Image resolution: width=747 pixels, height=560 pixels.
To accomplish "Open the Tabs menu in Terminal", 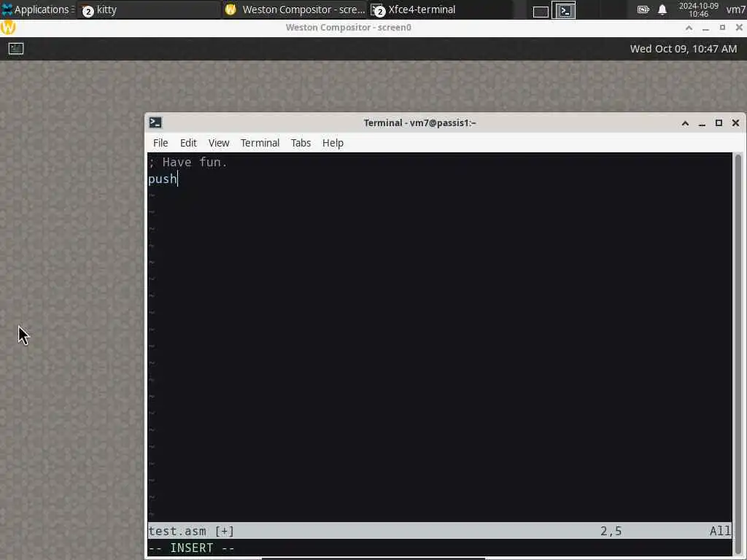I will (x=301, y=143).
